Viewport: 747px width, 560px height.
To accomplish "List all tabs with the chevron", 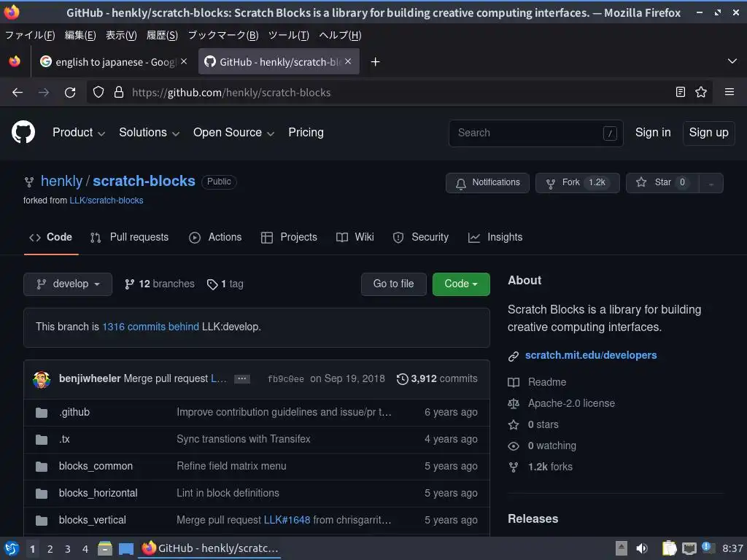I will [732, 61].
